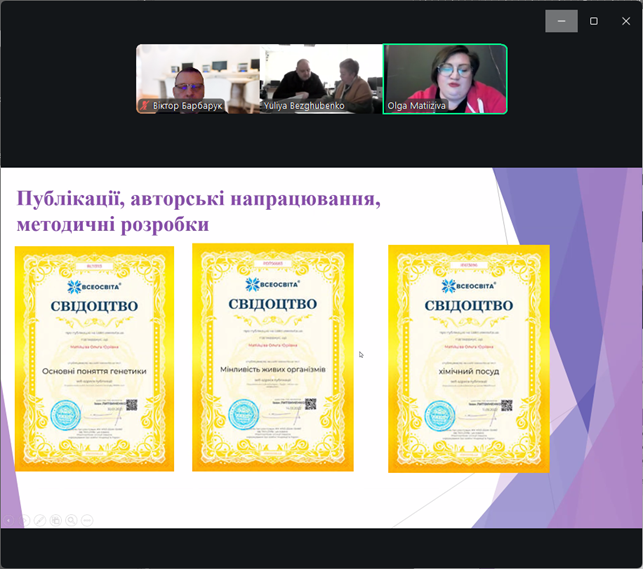
Task: Click the 'Olga Matiiziva' name label
Action: coord(416,106)
